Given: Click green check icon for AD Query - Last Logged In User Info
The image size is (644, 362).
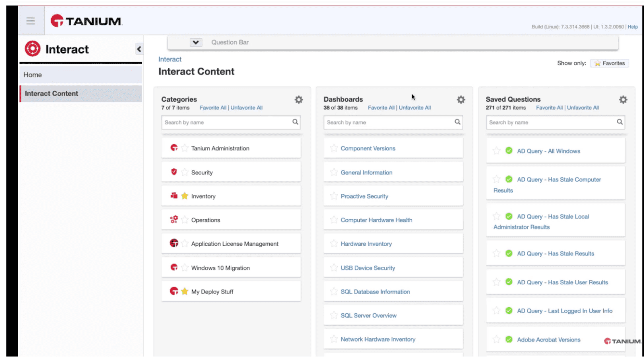Looking at the screenshot, I should pos(509,311).
